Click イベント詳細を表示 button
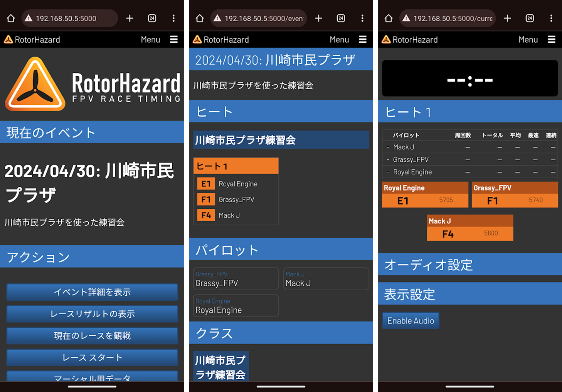The height and width of the screenshot is (392, 562). point(92,292)
